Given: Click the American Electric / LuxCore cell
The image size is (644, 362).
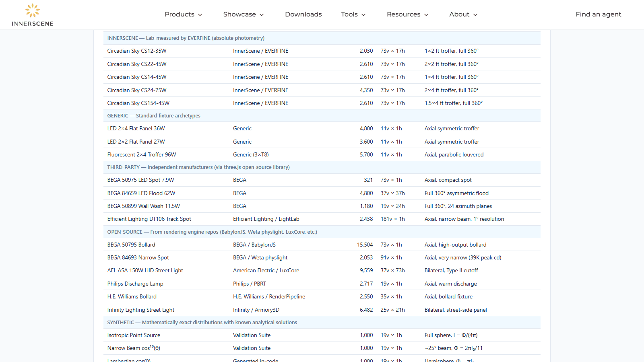Looking at the screenshot, I should click(x=266, y=270).
